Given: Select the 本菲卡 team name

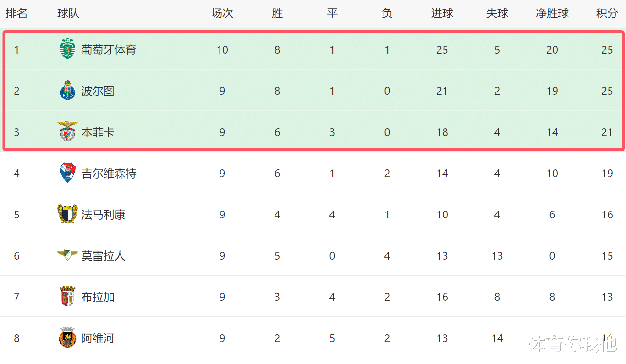Looking at the screenshot, I should 98,132.
